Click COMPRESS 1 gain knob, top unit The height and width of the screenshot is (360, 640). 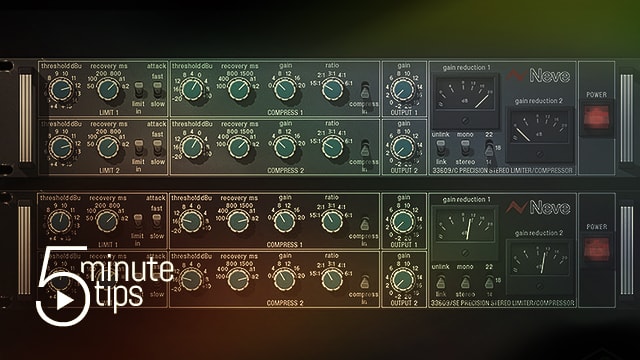click(x=285, y=89)
